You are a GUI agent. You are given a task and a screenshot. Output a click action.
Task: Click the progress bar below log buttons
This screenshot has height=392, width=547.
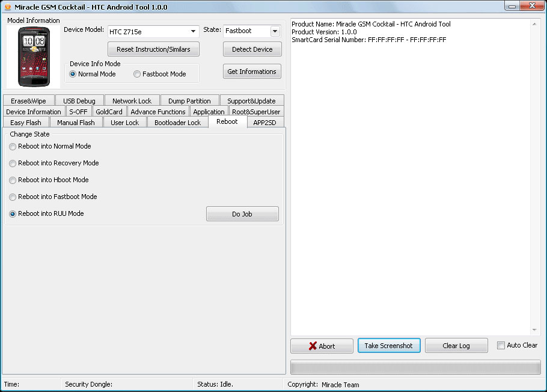click(415, 367)
